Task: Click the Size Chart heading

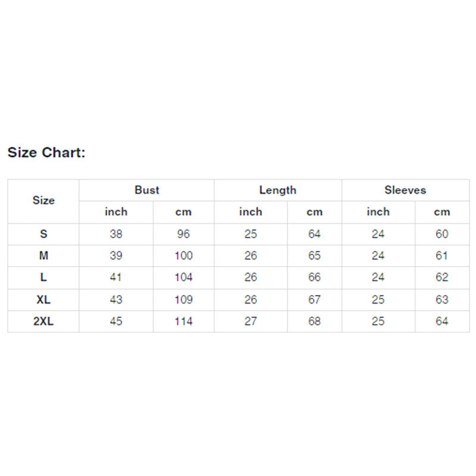Action: click(46, 152)
